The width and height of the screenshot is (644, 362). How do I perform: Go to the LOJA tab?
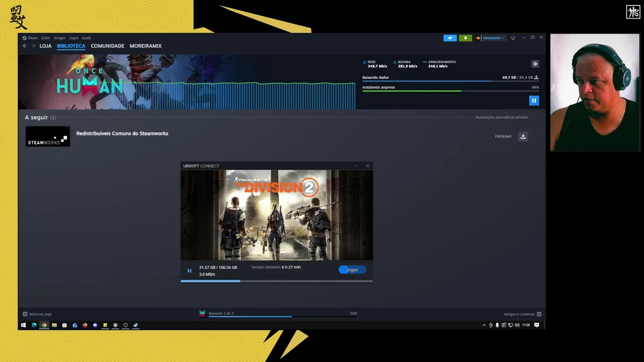tap(45, 46)
